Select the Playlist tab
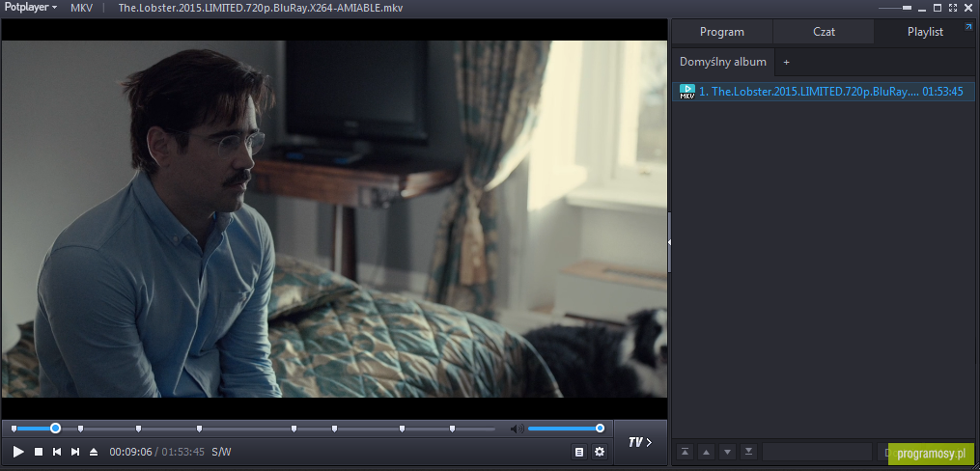The image size is (980, 471). (925, 32)
